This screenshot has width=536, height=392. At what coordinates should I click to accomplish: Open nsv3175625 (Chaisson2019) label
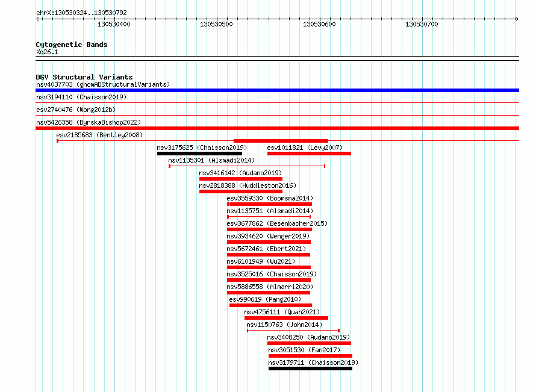coord(202,148)
